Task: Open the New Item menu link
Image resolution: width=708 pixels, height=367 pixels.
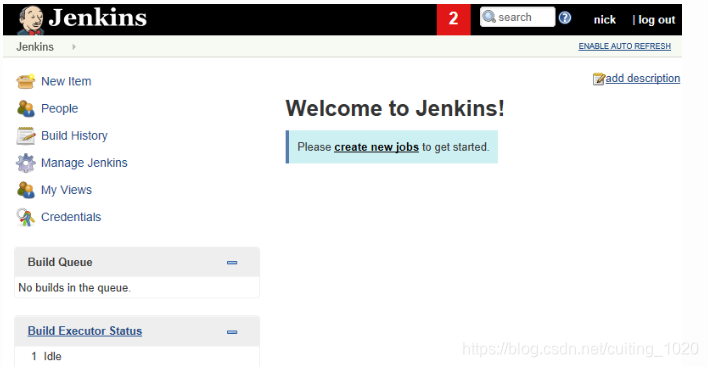Action: coord(66,81)
